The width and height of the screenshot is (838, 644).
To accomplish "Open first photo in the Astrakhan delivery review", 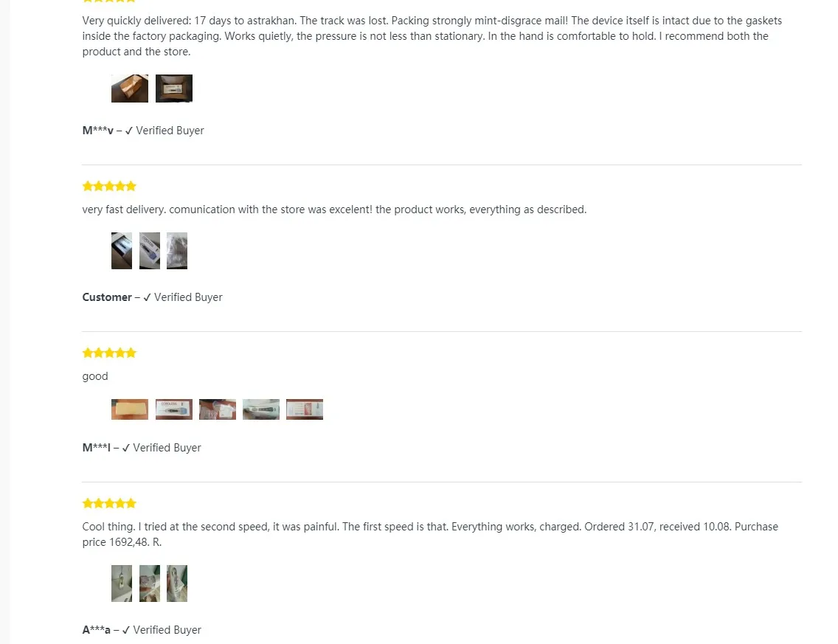I will (x=130, y=89).
